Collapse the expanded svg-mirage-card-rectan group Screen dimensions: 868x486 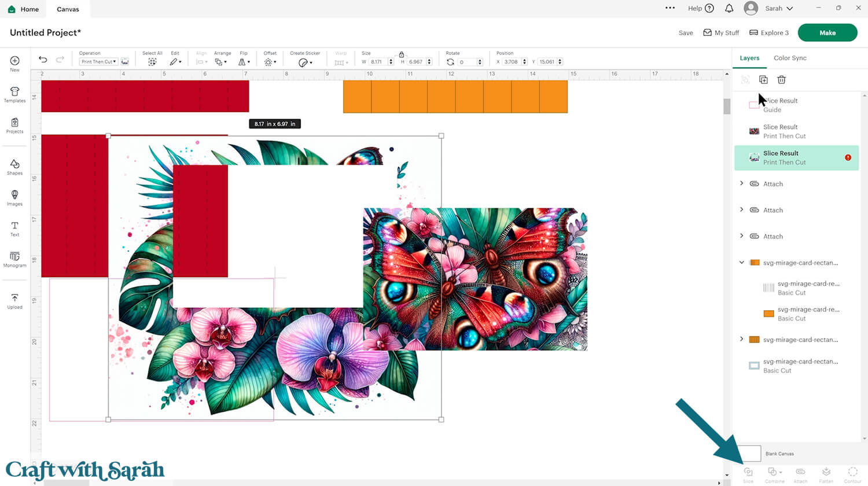pos(742,263)
